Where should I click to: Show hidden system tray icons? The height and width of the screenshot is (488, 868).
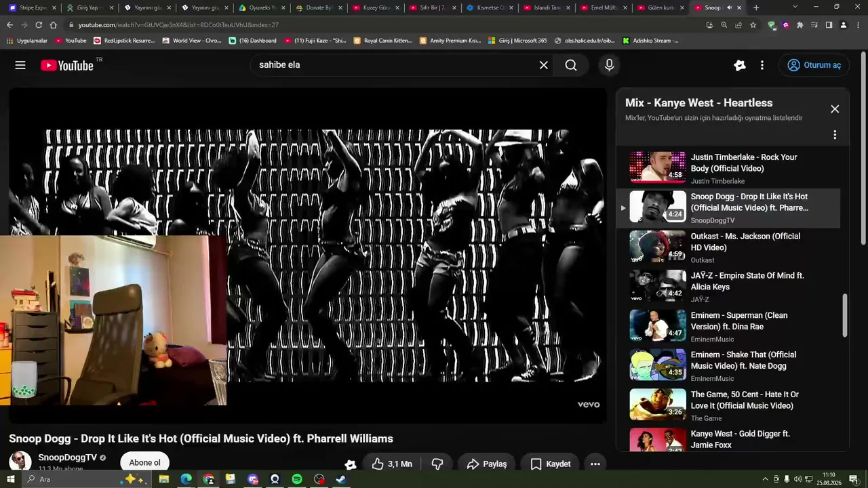click(x=766, y=479)
